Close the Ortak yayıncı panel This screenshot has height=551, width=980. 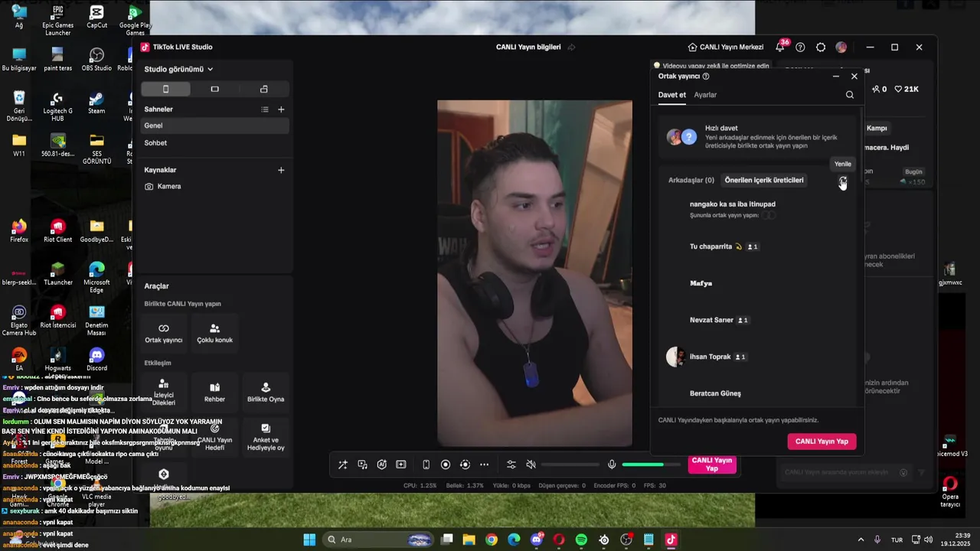[854, 77]
